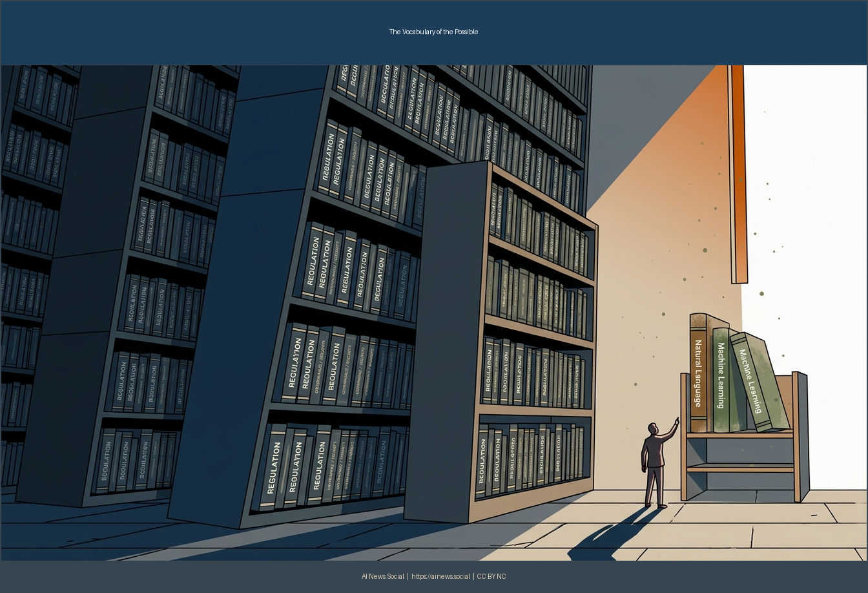Viewport: 868px width, 593px height.
Task: Click the dark blue header bar
Action: pos(434,32)
